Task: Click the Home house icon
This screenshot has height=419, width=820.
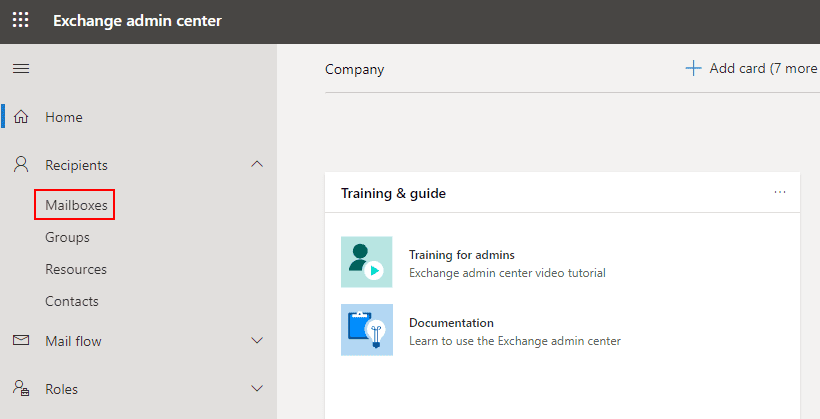Action: coord(21,117)
